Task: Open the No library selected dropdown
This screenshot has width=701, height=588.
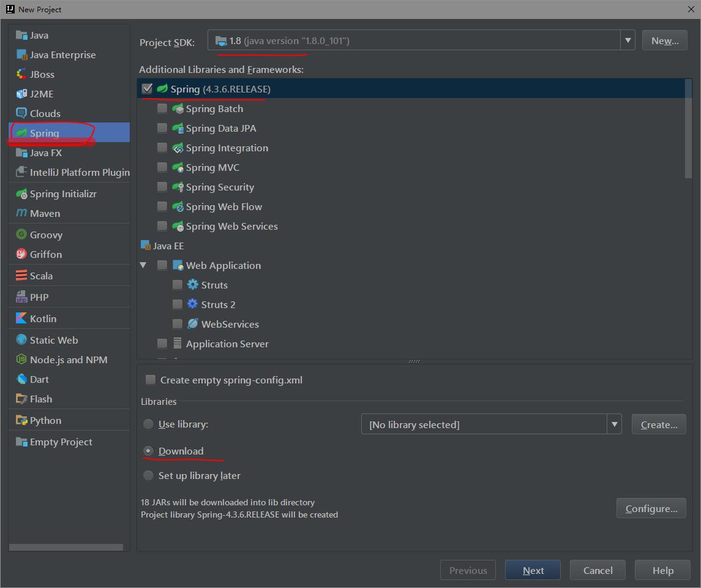Action: (x=614, y=424)
